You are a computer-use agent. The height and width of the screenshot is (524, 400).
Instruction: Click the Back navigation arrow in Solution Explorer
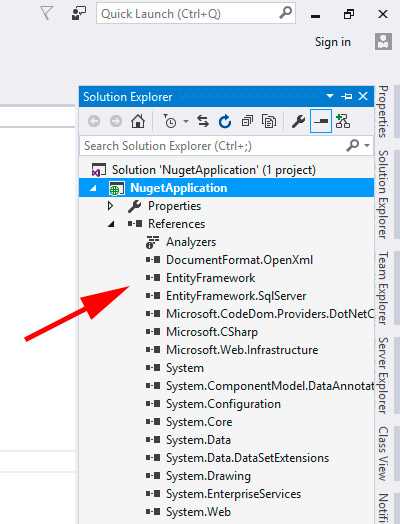(94, 121)
